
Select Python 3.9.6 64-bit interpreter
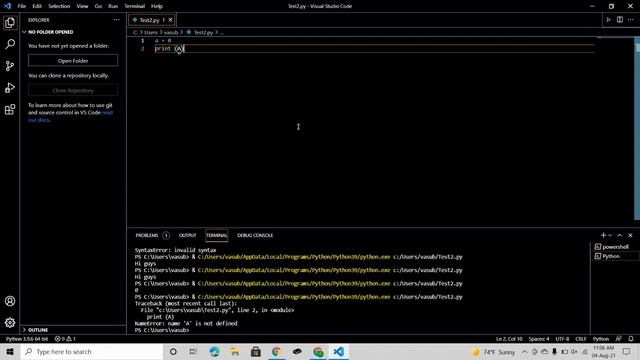point(27,339)
